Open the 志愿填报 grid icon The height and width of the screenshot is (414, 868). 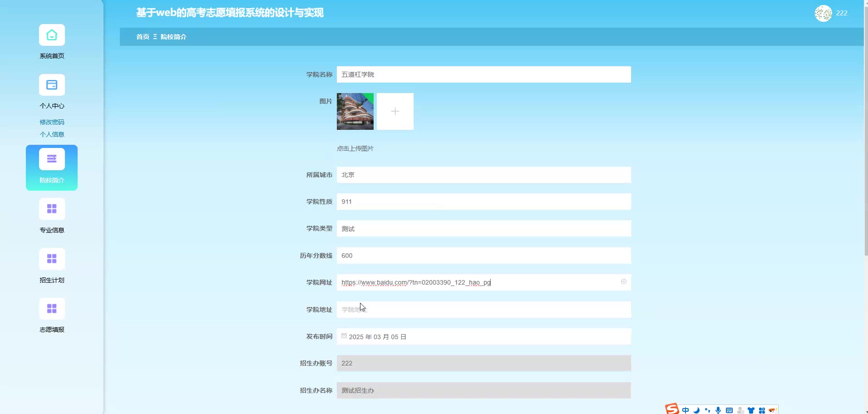(52, 309)
